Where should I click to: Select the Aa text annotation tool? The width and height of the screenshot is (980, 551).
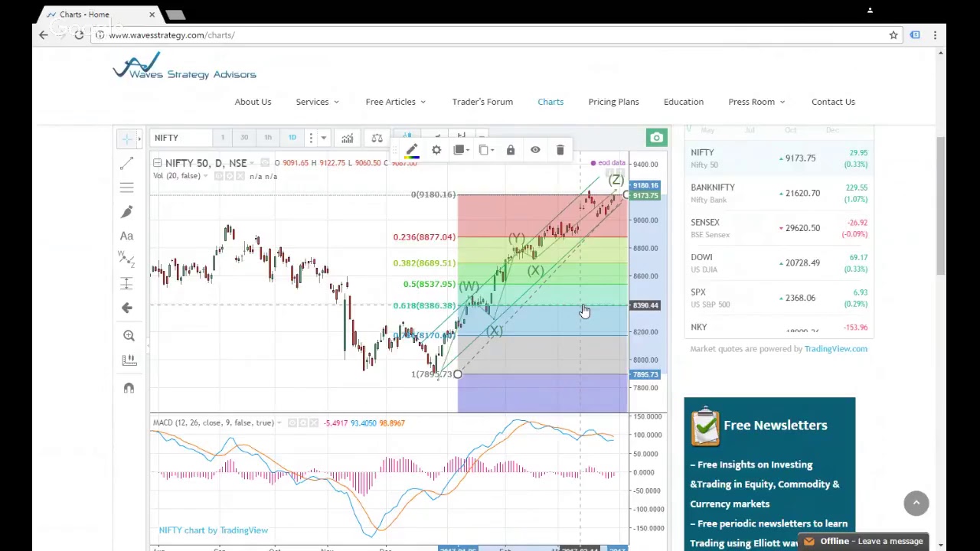click(x=127, y=236)
